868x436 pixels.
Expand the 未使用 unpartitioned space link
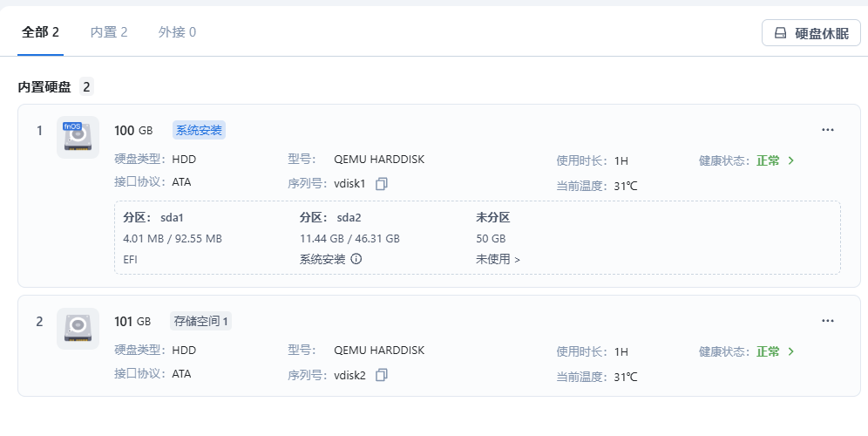pyautogui.click(x=498, y=259)
